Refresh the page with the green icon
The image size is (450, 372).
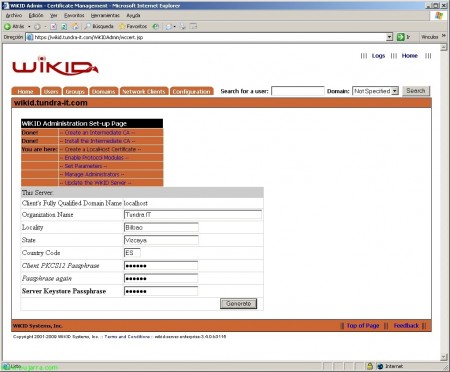[64, 26]
